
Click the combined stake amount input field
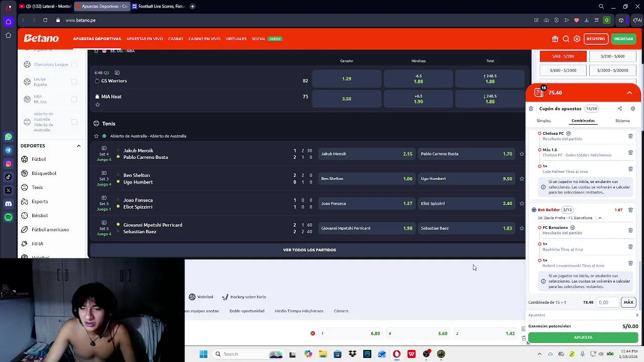608,302
